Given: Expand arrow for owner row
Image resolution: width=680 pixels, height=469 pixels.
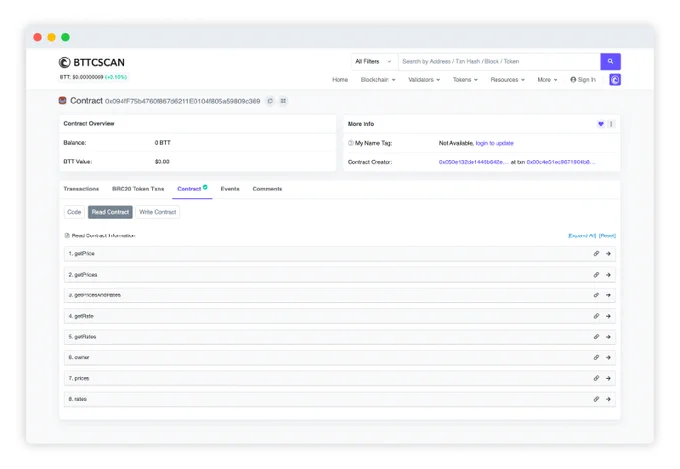Looking at the screenshot, I should (608, 357).
